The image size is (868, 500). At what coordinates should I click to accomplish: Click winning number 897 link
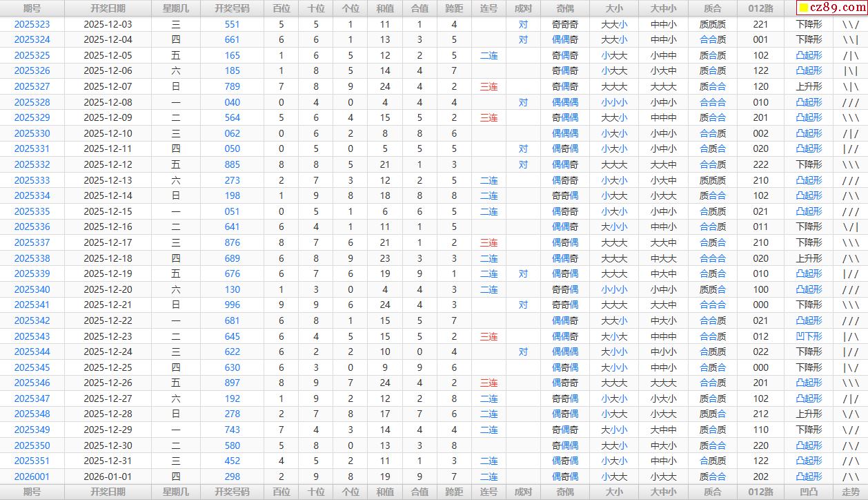click(233, 383)
